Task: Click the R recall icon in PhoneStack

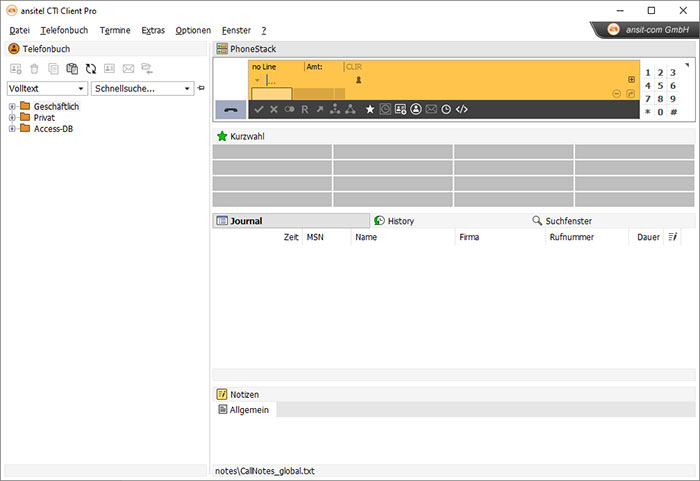Action: coord(304,109)
